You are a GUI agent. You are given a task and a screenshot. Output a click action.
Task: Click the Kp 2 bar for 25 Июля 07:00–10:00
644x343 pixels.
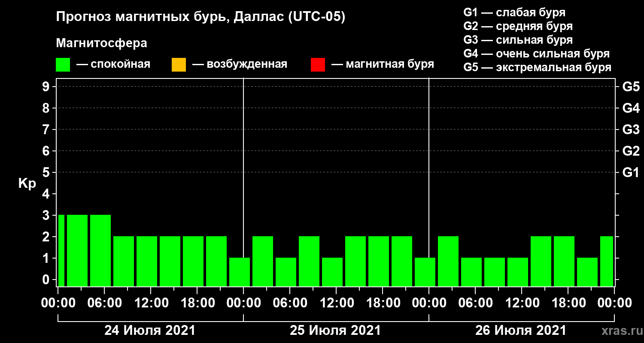tap(309, 261)
